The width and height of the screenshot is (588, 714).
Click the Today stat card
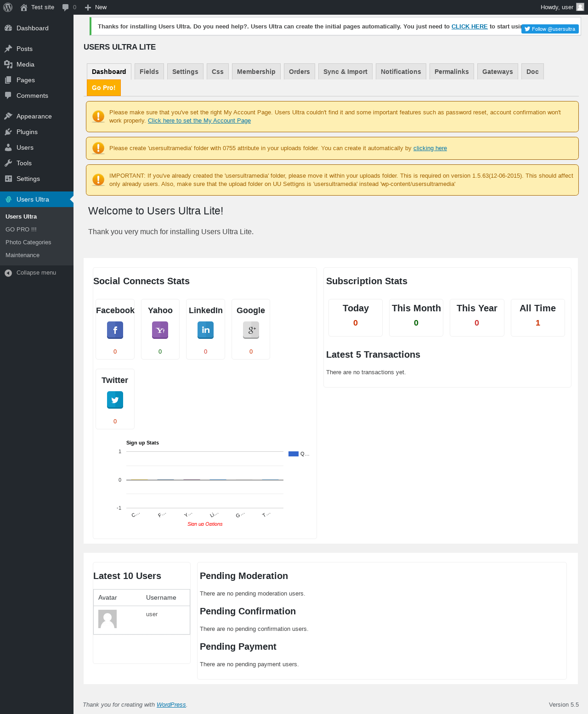coord(356,318)
